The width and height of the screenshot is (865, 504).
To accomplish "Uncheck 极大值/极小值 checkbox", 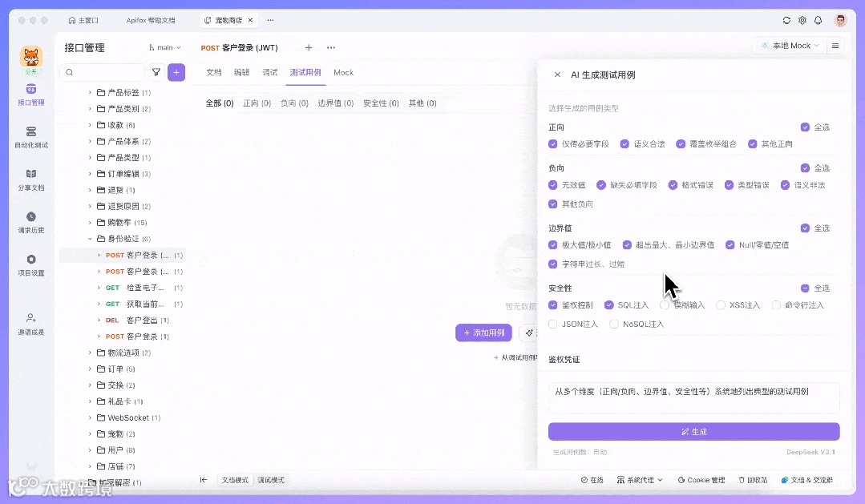I will tap(553, 245).
